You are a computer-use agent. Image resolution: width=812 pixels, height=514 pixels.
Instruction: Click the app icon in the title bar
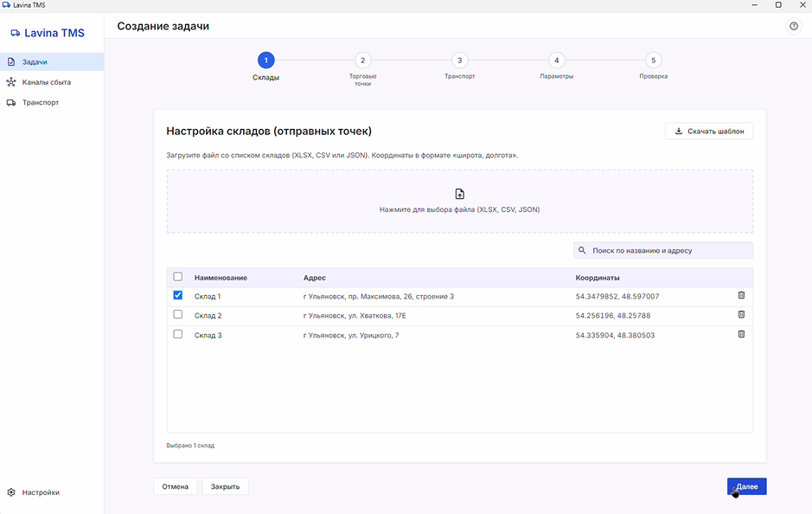[6, 4]
